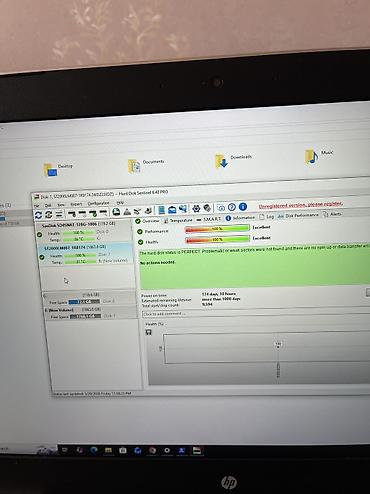Click the Refresh disk status toolbar icon

(x=39, y=215)
